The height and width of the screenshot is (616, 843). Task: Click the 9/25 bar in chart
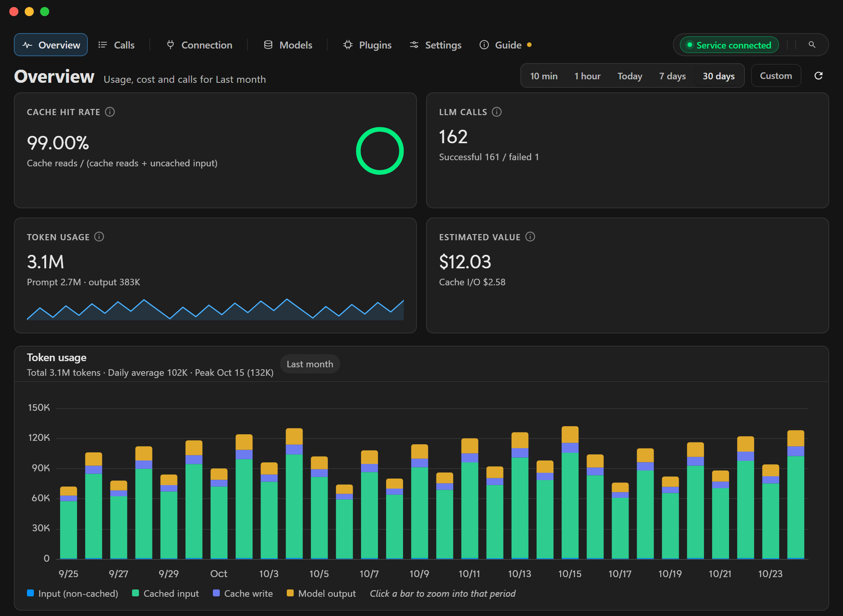(69, 523)
